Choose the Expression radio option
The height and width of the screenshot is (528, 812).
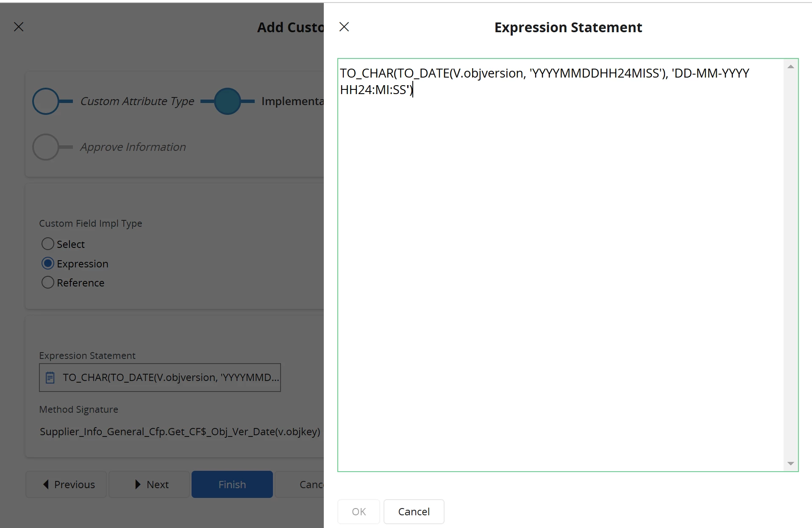(x=48, y=264)
